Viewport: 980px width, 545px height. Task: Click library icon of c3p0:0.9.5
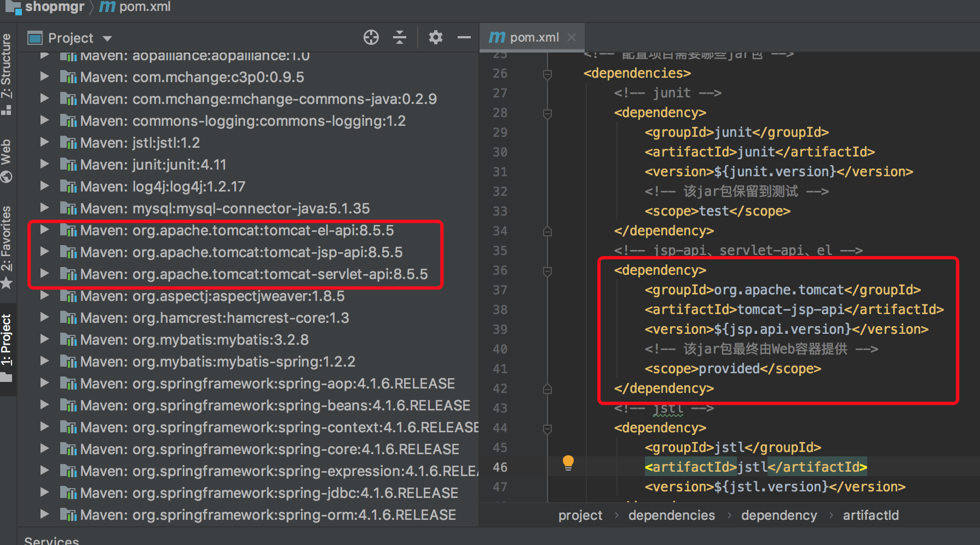68,77
